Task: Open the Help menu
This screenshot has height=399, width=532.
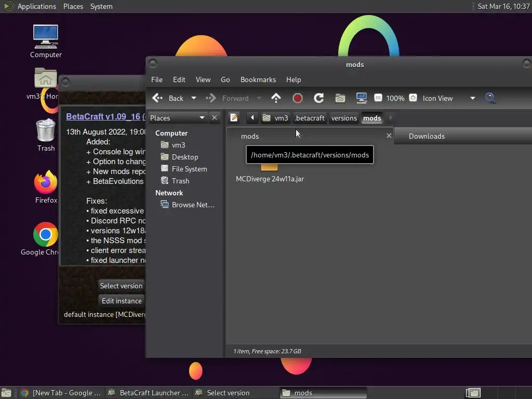Action: 294,79
